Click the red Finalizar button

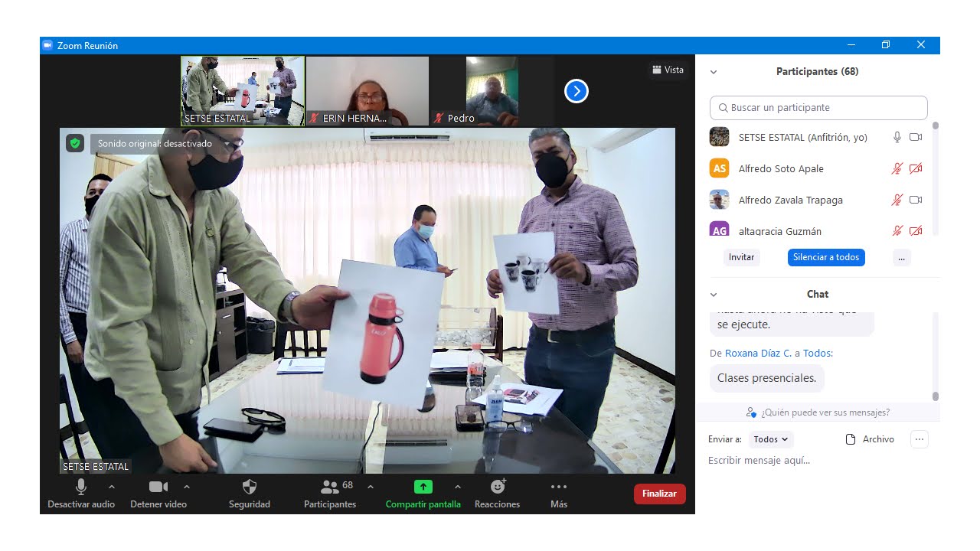[660, 494]
